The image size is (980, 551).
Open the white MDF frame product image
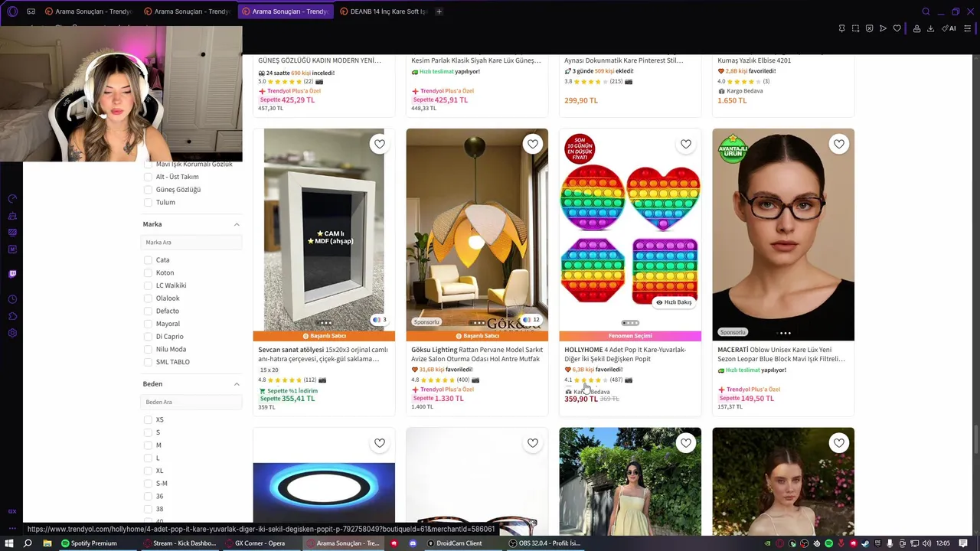pyautogui.click(x=324, y=230)
